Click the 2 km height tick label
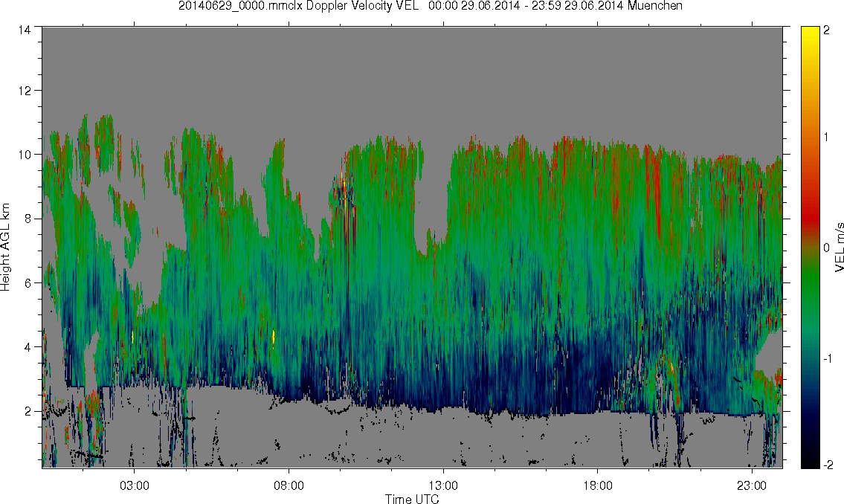Image resolution: width=844 pixels, height=504 pixels. click(27, 412)
